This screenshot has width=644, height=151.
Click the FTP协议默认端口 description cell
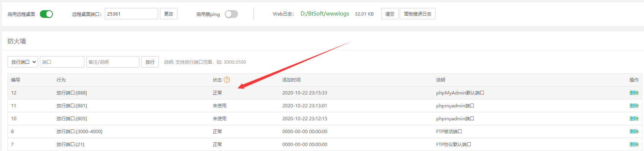(454, 145)
